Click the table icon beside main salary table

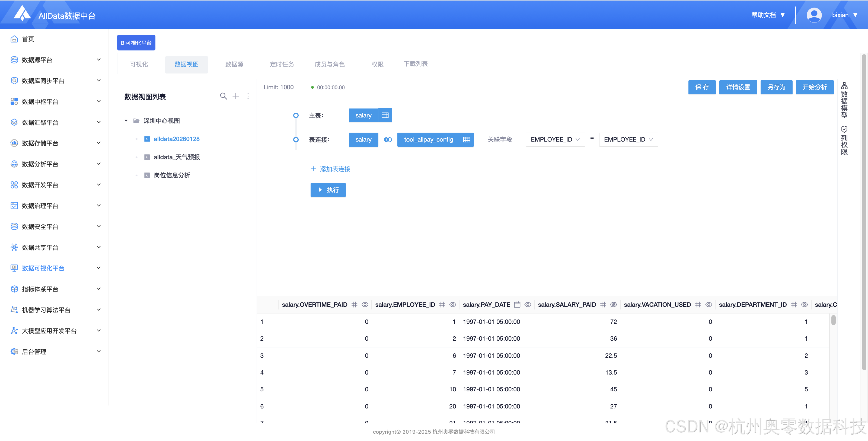(385, 115)
